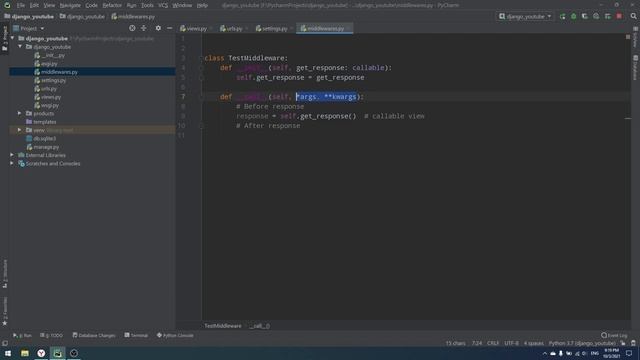The width and height of the screenshot is (640, 360).
Task: Open the Edit menu
Action: point(34,5)
